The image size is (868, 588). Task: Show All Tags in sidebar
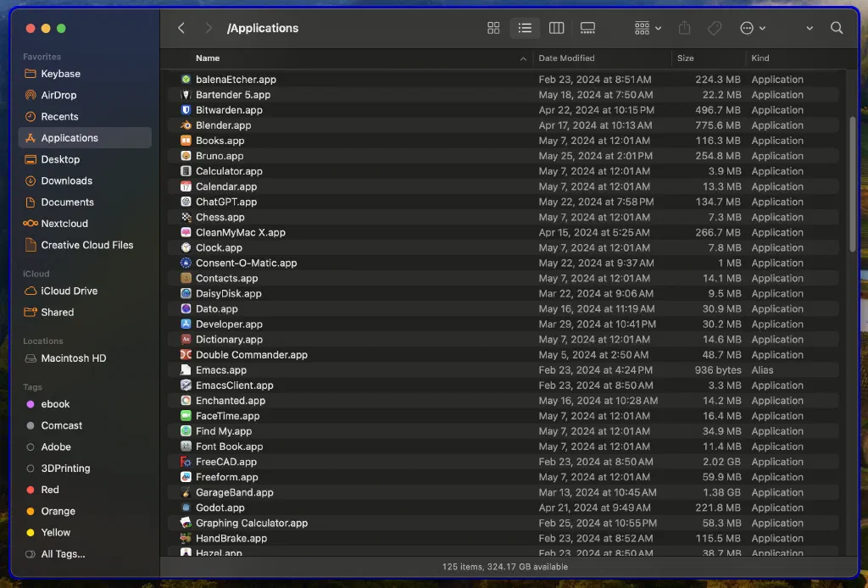85,554
